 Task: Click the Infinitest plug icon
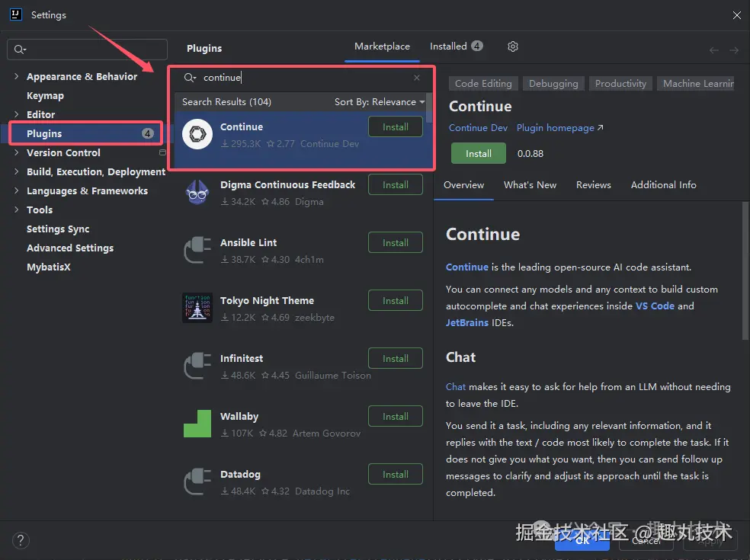[x=197, y=366]
